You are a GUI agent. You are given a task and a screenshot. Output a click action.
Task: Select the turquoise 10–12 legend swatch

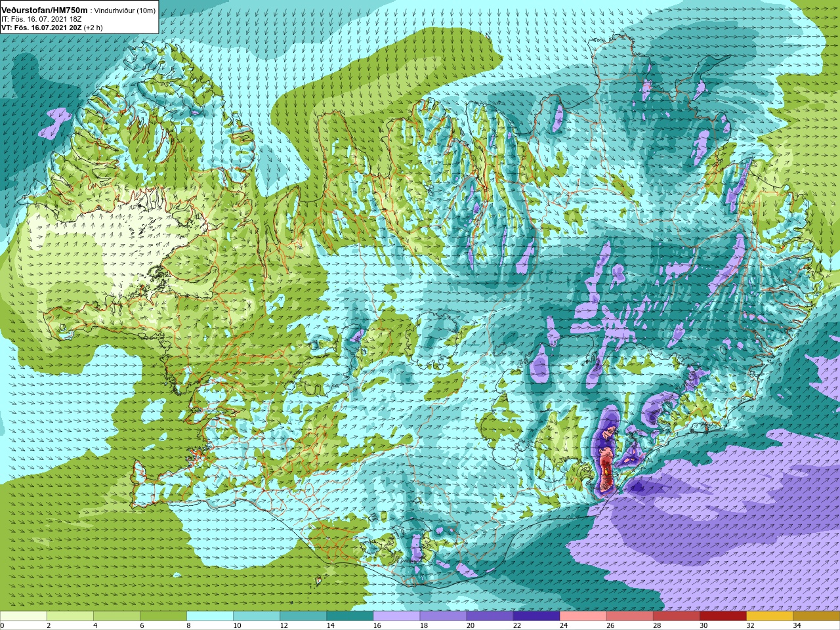[256, 616]
